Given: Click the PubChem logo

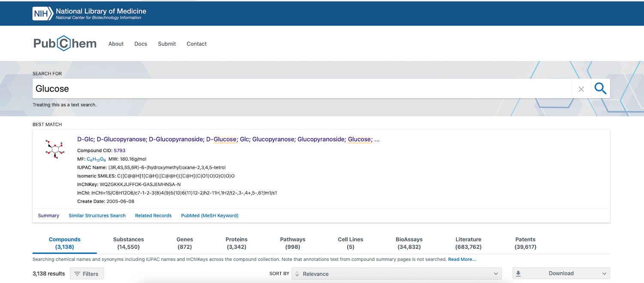Looking at the screenshot, I should [65, 44].
